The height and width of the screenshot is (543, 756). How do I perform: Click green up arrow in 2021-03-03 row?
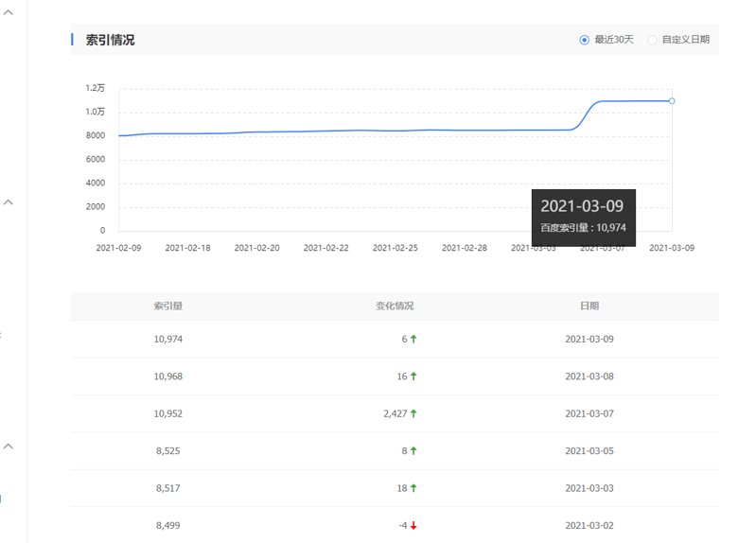point(413,488)
